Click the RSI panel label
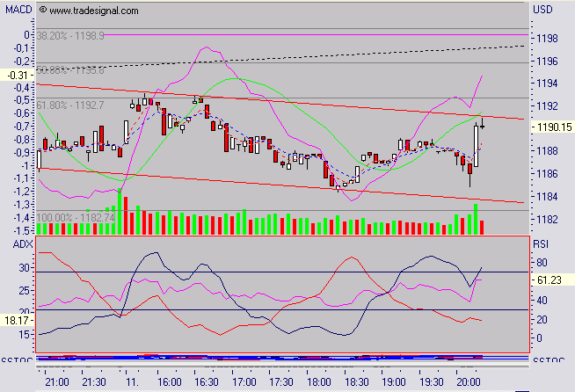The image size is (575, 392). pyautogui.click(x=541, y=244)
